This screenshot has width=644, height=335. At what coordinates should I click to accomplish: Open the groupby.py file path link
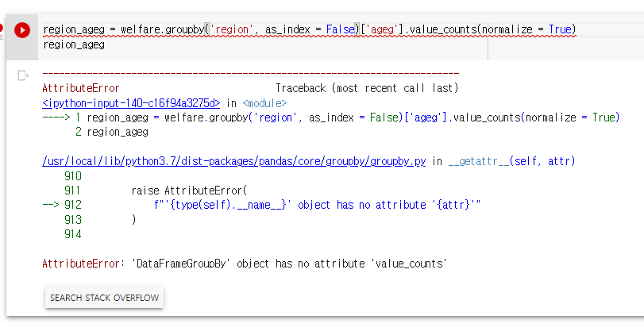click(x=234, y=161)
